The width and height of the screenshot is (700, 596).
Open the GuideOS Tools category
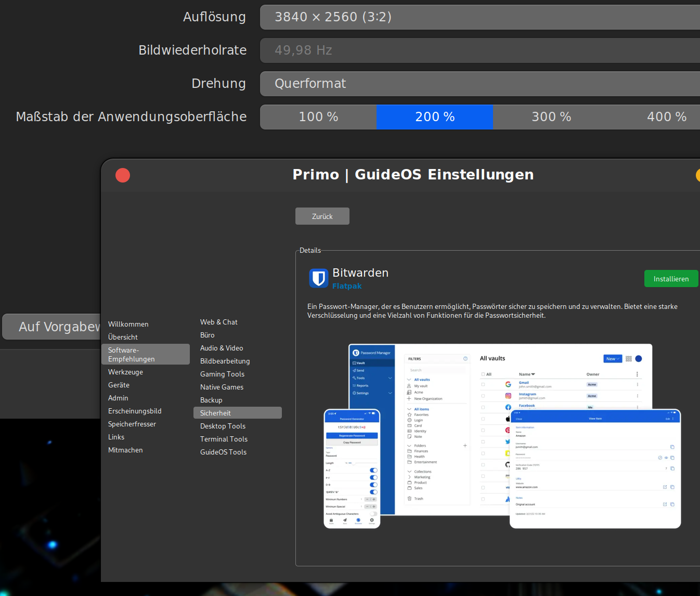point(223,452)
